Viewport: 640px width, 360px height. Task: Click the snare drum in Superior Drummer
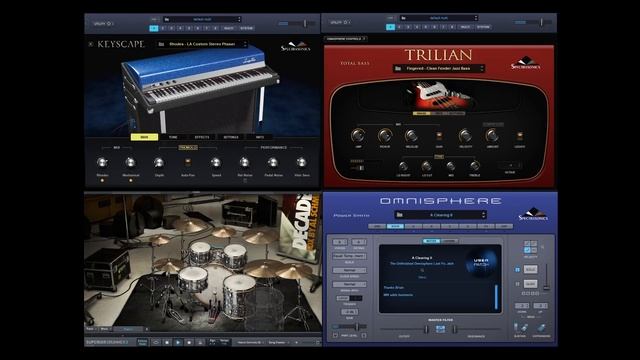click(x=192, y=278)
